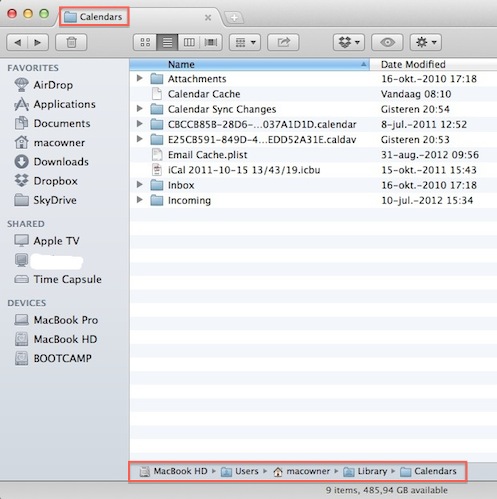Switch to Cover Flow view
The width and height of the screenshot is (497, 499).
(211, 42)
